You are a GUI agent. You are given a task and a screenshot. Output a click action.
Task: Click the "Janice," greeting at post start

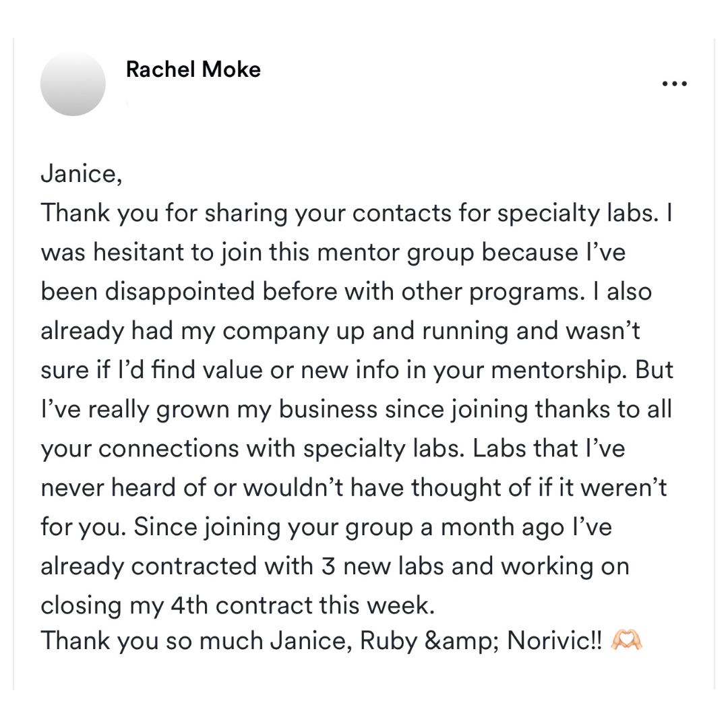point(82,175)
